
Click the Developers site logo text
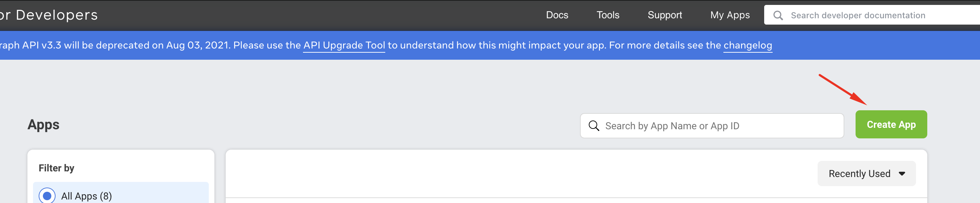[x=49, y=15]
